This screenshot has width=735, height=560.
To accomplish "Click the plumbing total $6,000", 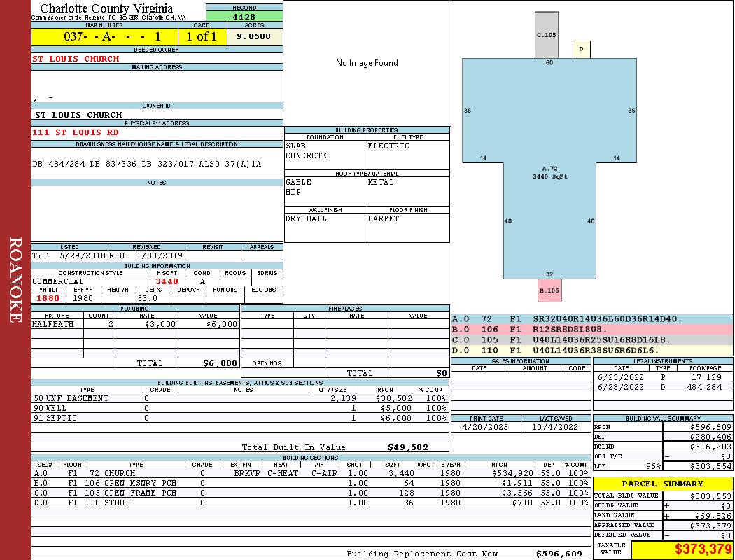I will (220, 363).
